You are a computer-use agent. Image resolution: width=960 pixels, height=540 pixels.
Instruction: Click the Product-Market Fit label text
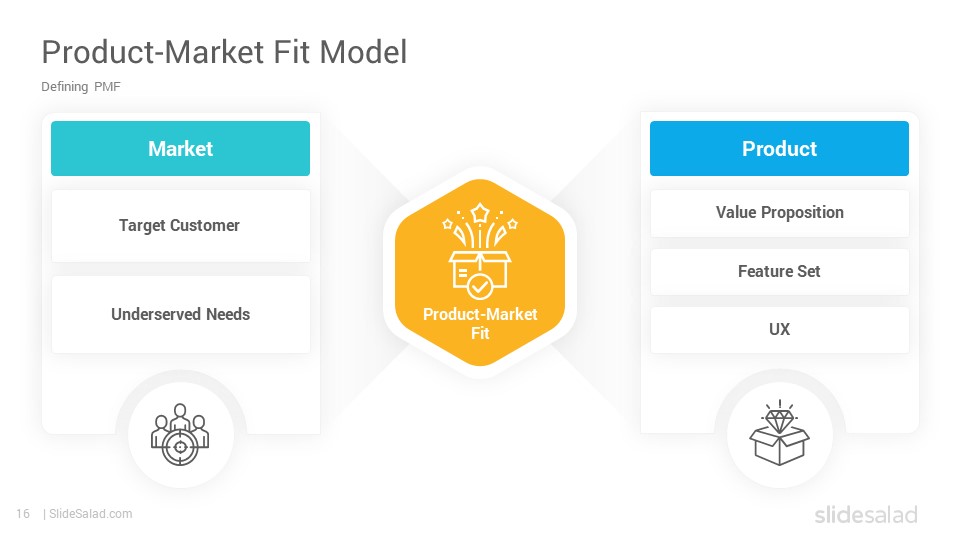pyautogui.click(x=480, y=323)
